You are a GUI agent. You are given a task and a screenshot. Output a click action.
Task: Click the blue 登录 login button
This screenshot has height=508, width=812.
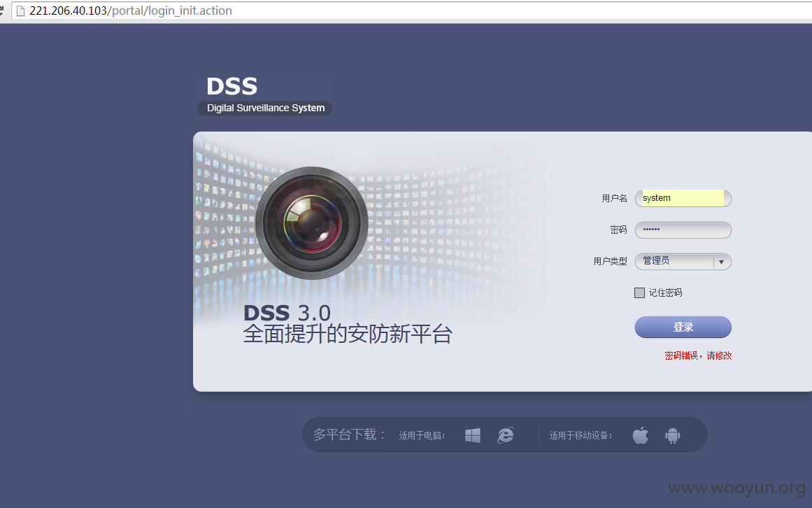[683, 327]
